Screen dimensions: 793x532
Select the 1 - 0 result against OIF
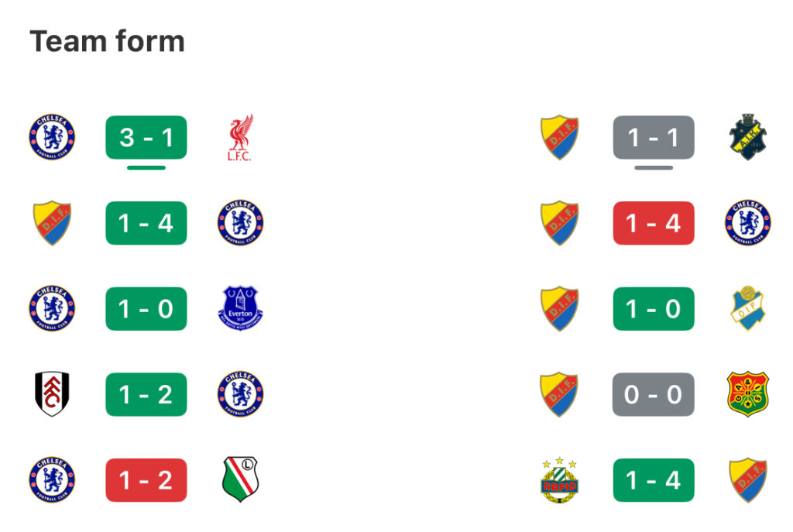click(654, 309)
